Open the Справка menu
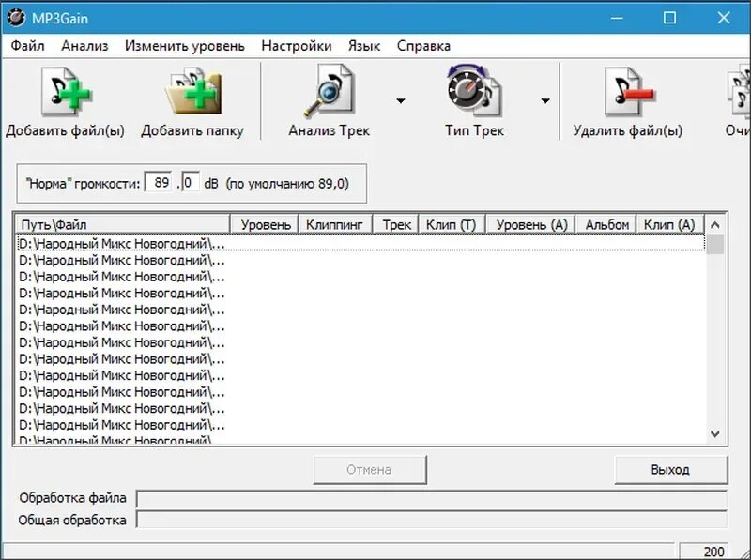This screenshot has height=560, width=751. (x=423, y=46)
